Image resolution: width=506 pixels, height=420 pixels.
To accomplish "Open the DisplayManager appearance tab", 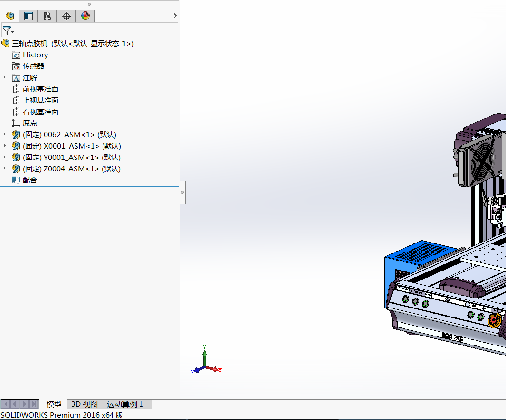I will coord(85,16).
